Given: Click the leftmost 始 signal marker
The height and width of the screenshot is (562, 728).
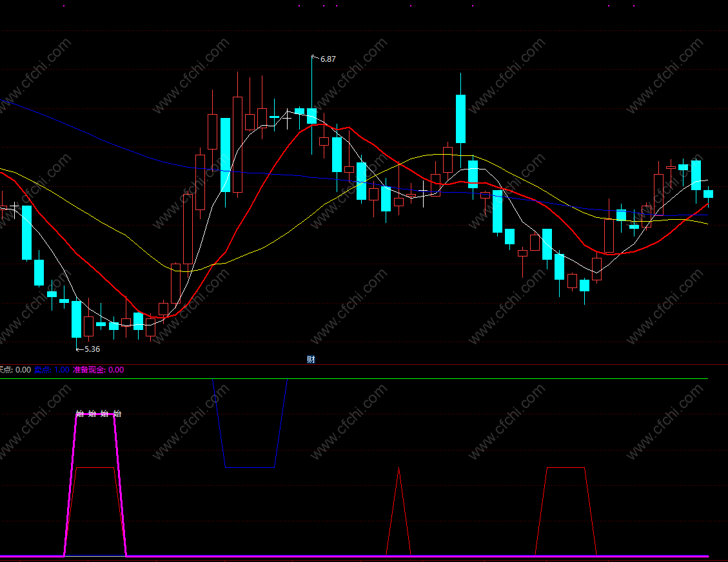Looking at the screenshot, I should [x=79, y=413].
